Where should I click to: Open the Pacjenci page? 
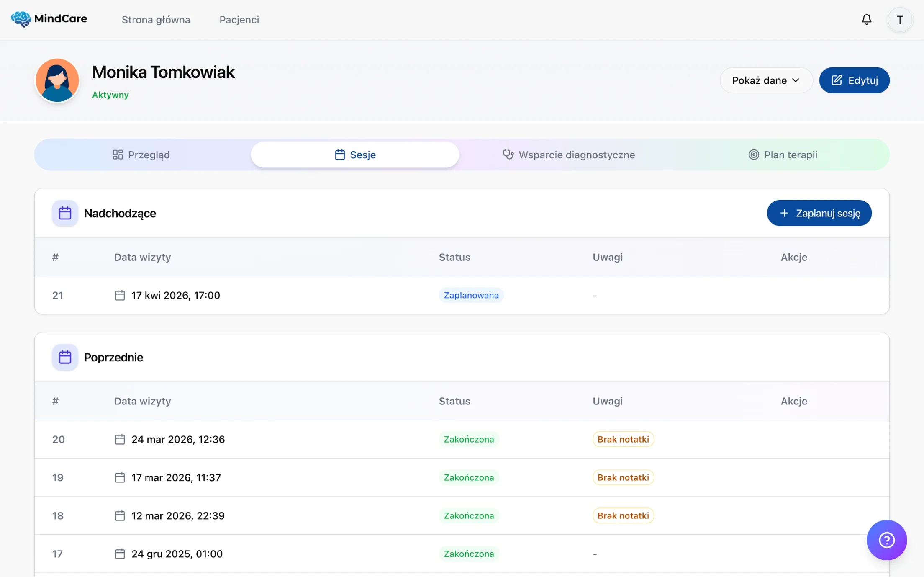[x=239, y=20]
